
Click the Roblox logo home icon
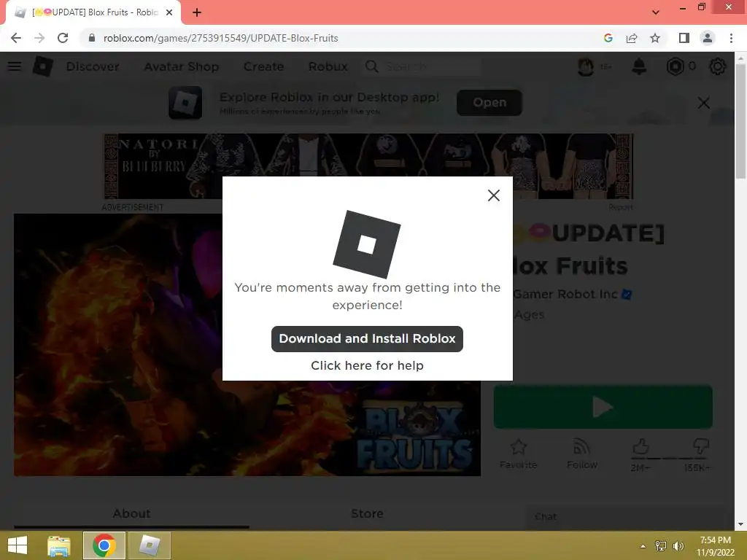(x=42, y=66)
